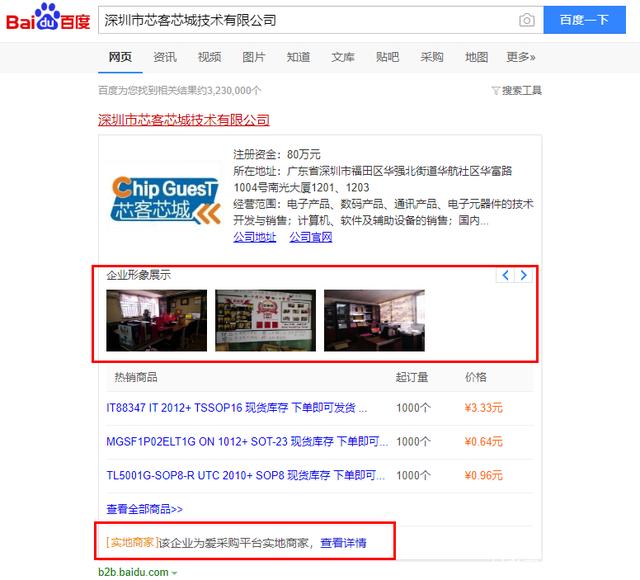This screenshot has width=640, height=580.
Task: Click the 企业形象展示 heading
Action: (138, 275)
